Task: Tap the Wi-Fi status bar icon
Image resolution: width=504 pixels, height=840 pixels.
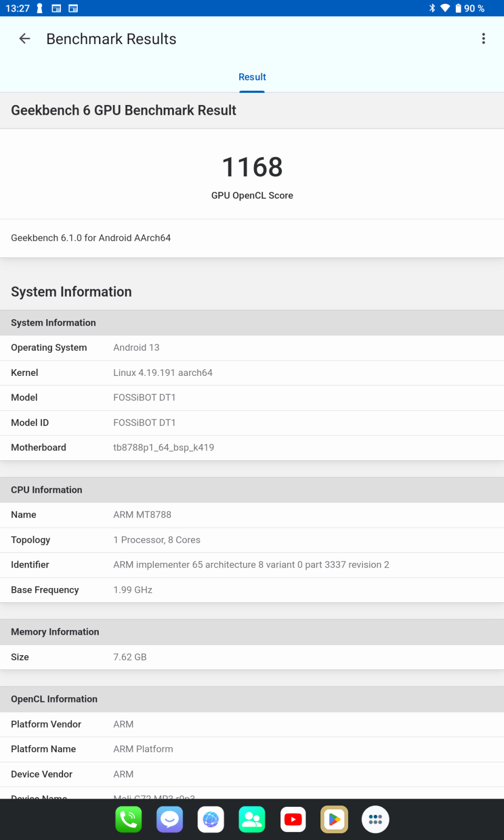Action: (x=445, y=8)
